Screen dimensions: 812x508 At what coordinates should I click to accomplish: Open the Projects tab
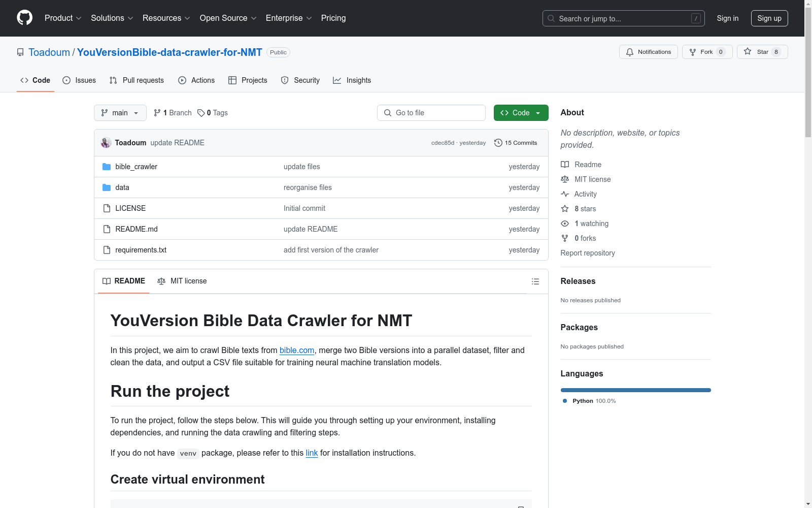tap(248, 80)
